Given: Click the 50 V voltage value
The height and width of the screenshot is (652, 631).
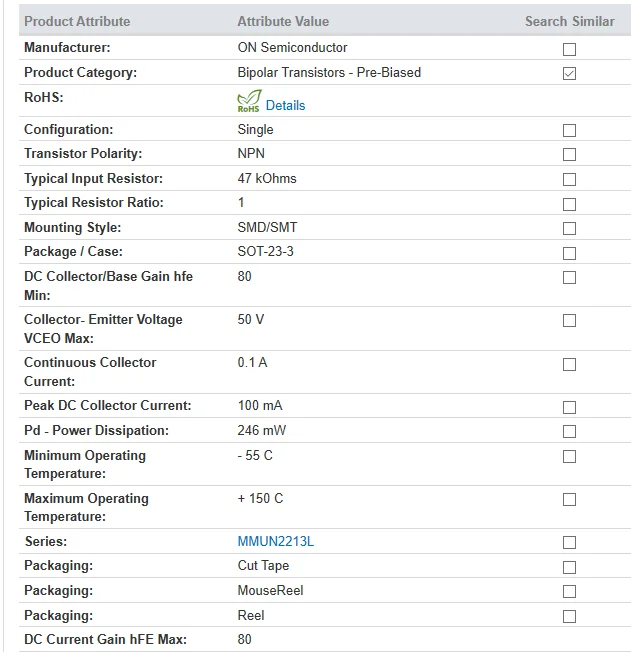Looking at the screenshot, I should click(251, 319).
